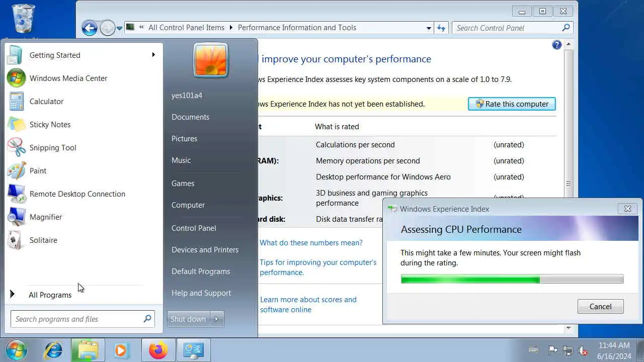This screenshot has height=362, width=644.
Task: Click the Search Control Panel field
Action: 512,28
